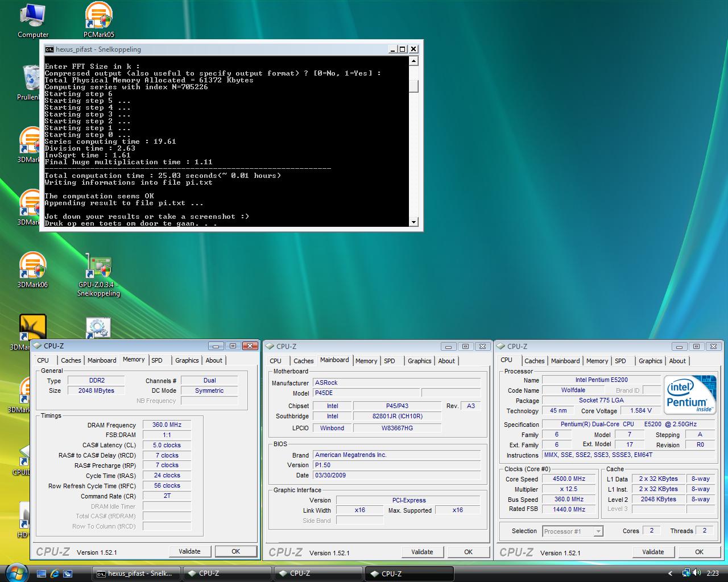Click the Intel Pentium E5200 name field
This screenshot has width=728, height=582.
point(601,380)
